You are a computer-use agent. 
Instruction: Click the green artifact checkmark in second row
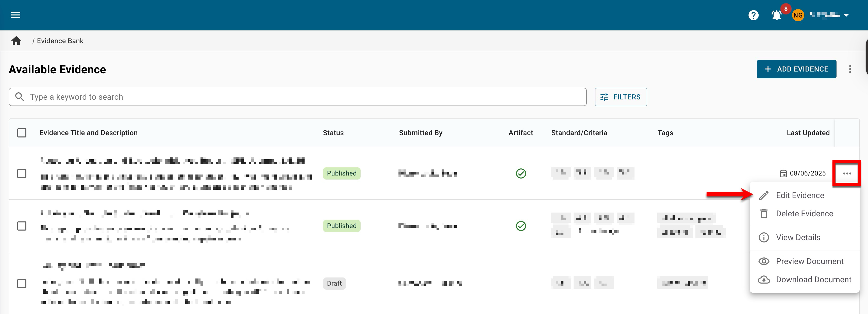521,226
